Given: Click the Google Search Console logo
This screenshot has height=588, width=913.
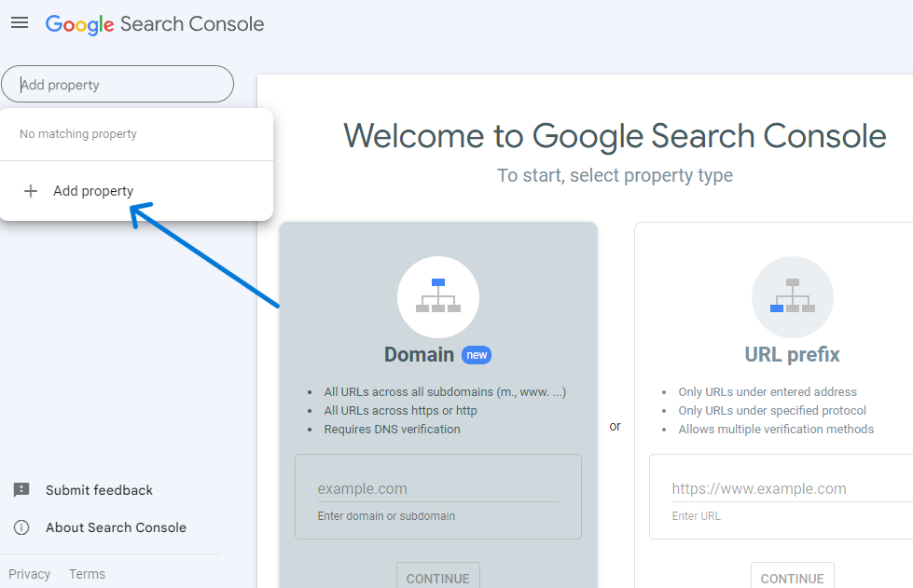Looking at the screenshot, I should click(155, 24).
